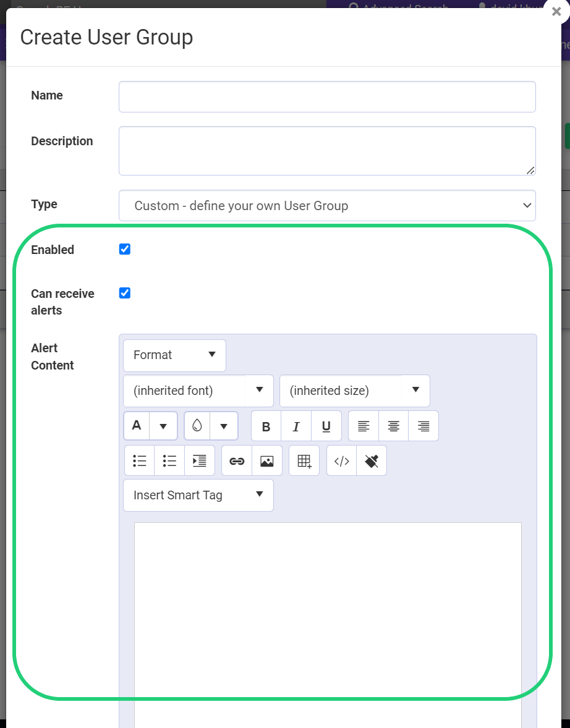Align text to center
Viewport: 570px width, 728px height.
[x=393, y=426]
